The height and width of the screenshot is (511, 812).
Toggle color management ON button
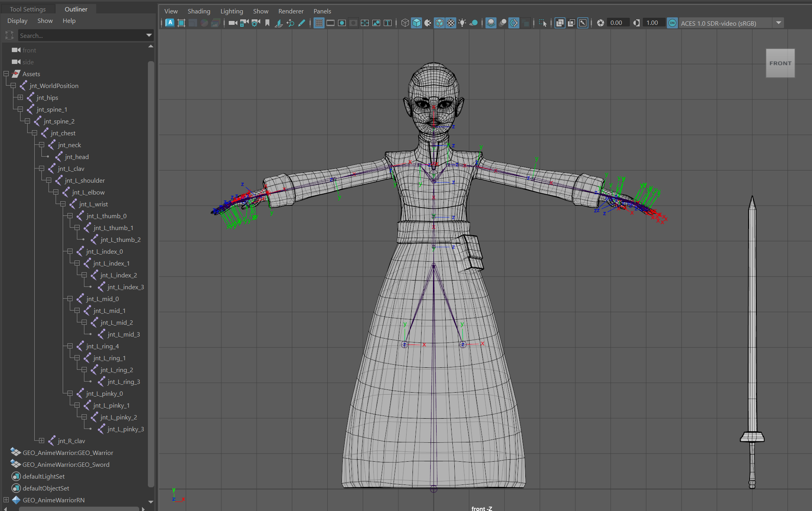tap(672, 23)
